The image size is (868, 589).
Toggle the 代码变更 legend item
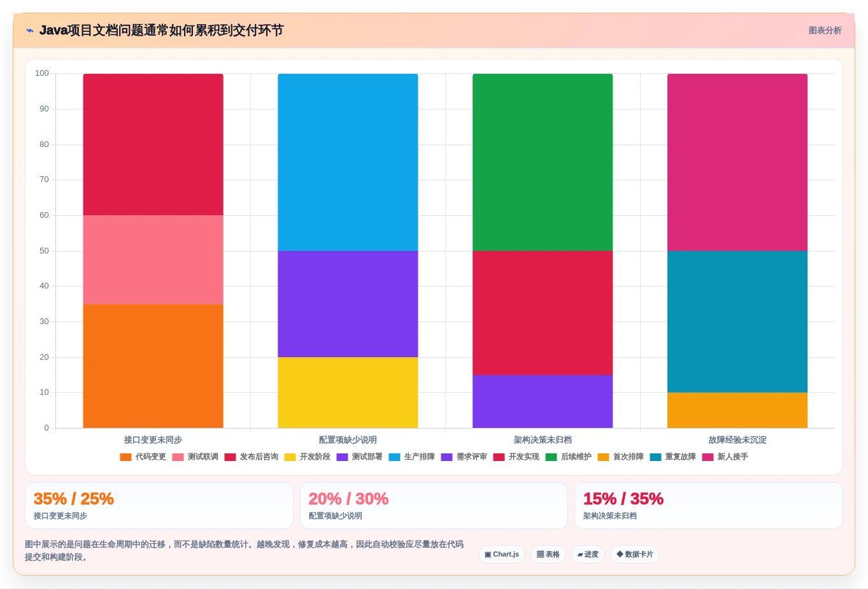[x=143, y=457]
